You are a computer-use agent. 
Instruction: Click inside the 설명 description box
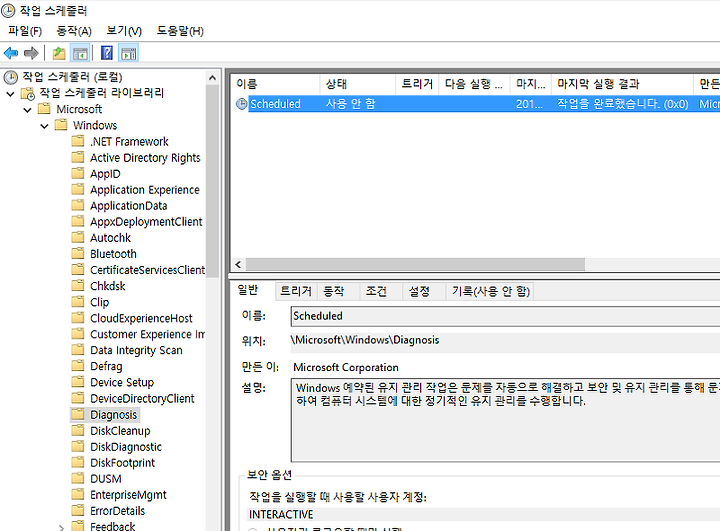[x=505, y=420]
